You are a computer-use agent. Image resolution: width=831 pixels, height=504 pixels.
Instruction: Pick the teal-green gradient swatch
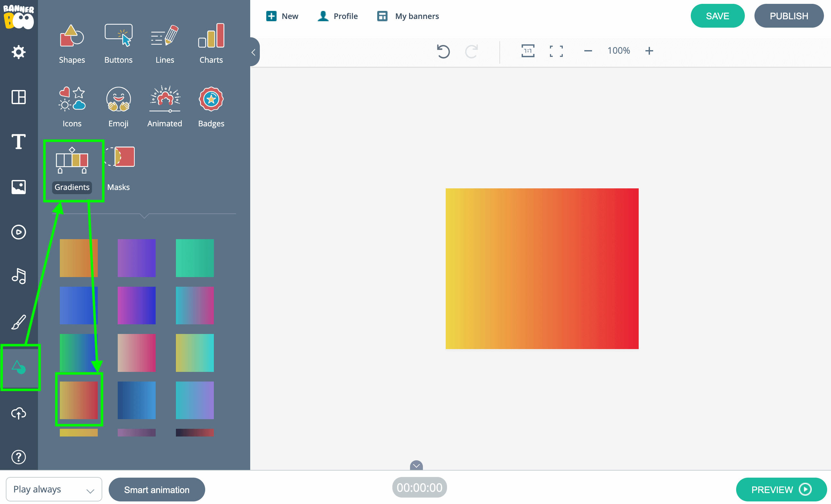(195, 258)
